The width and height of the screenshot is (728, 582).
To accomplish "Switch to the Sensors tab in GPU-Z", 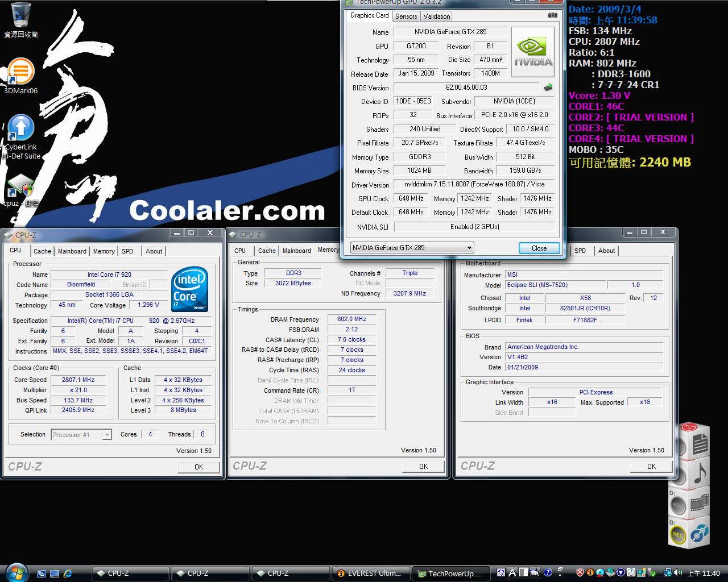I will pos(406,16).
